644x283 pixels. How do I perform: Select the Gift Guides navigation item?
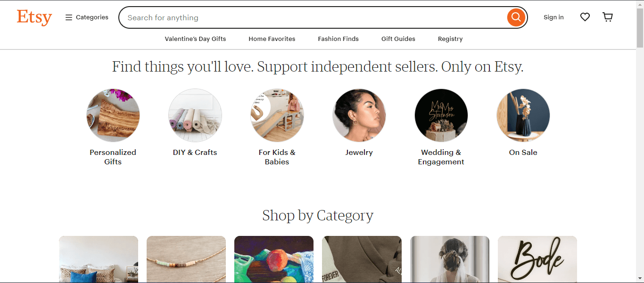click(x=398, y=39)
